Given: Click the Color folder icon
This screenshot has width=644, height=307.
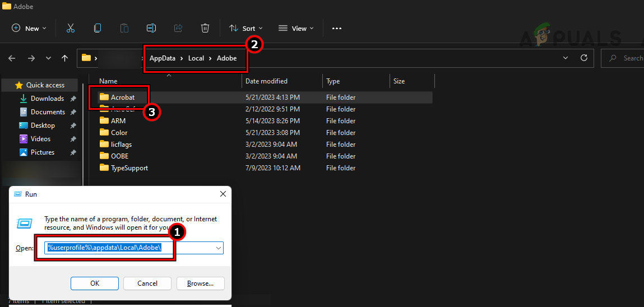Looking at the screenshot, I should (104, 133).
